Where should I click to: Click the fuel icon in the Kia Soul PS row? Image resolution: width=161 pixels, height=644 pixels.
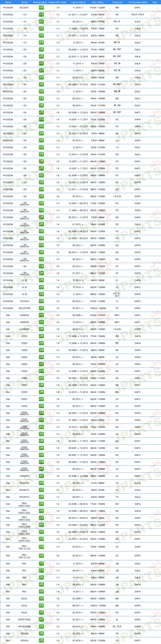[x=41, y=613]
